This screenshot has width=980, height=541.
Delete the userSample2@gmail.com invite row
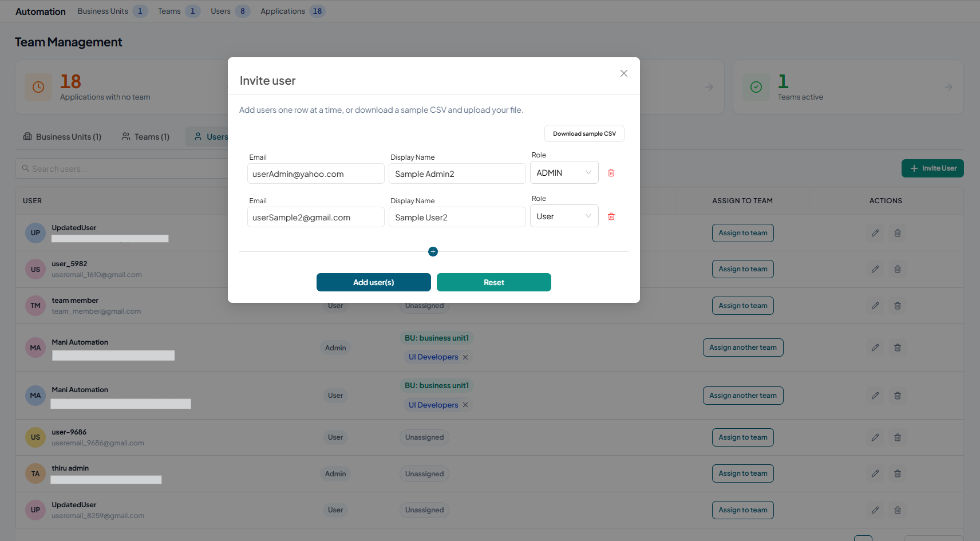[x=611, y=216]
